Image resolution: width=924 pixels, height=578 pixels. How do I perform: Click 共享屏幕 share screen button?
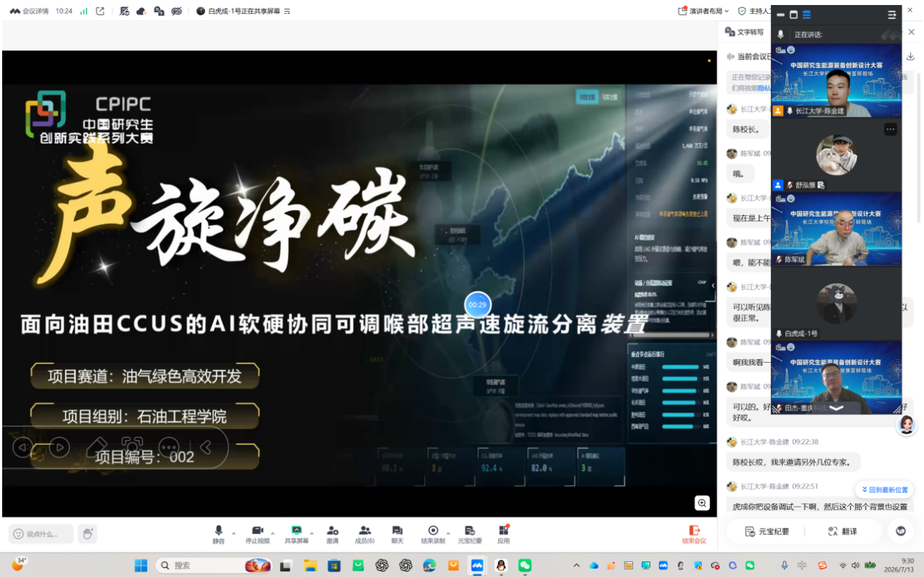(296, 534)
